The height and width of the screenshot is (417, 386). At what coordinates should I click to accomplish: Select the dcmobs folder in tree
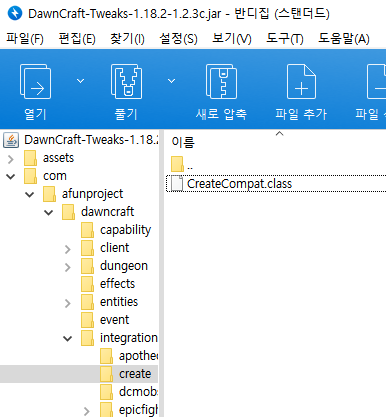click(138, 392)
